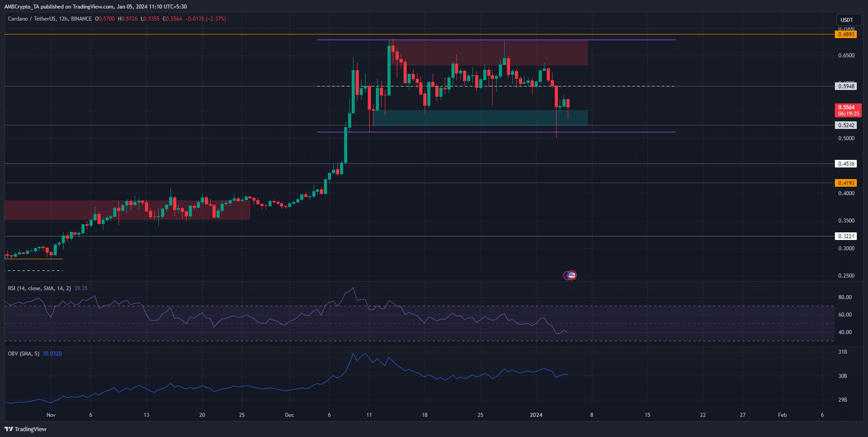Screen dimensions: 868x437
Task: Select the teal demand zone near 0.53
Action: [x=480, y=118]
